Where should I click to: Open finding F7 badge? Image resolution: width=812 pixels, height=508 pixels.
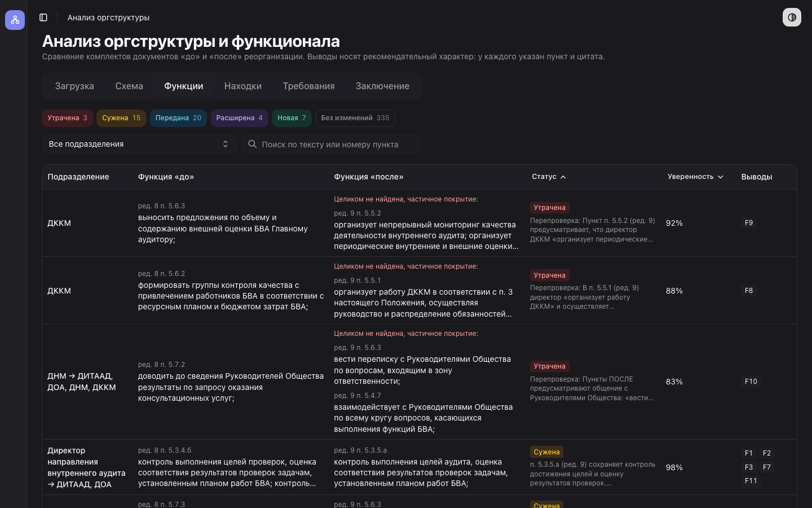pyautogui.click(x=767, y=467)
